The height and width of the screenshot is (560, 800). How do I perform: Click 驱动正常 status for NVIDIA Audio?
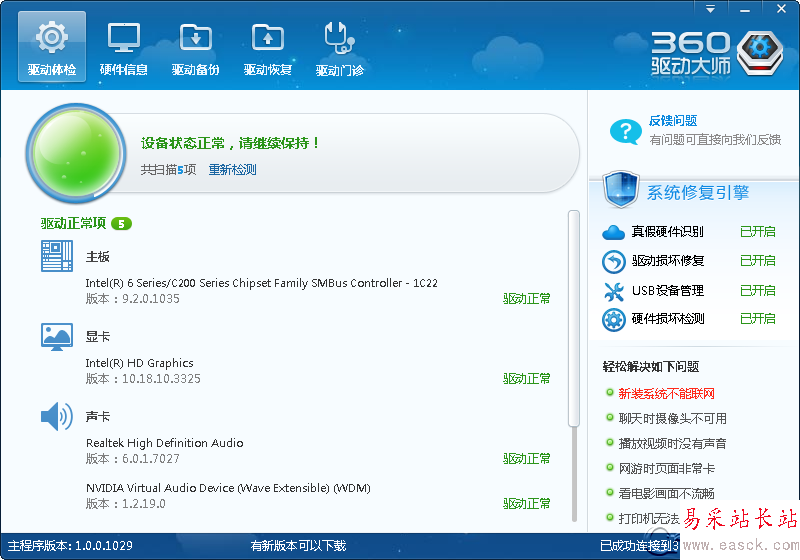pos(527,504)
